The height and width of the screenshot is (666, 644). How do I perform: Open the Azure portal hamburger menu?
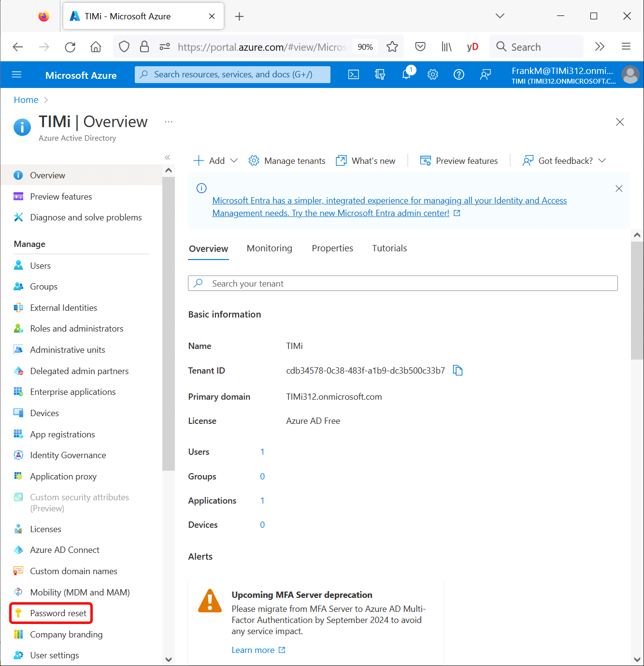coord(17,74)
